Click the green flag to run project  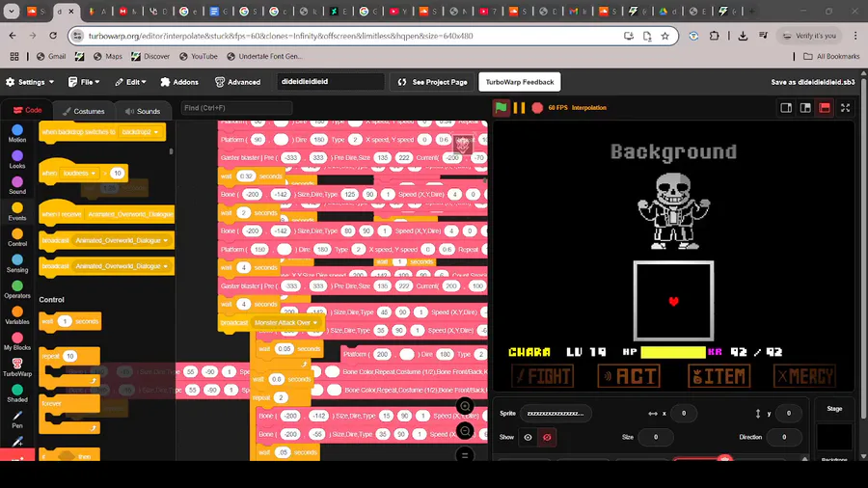click(501, 108)
